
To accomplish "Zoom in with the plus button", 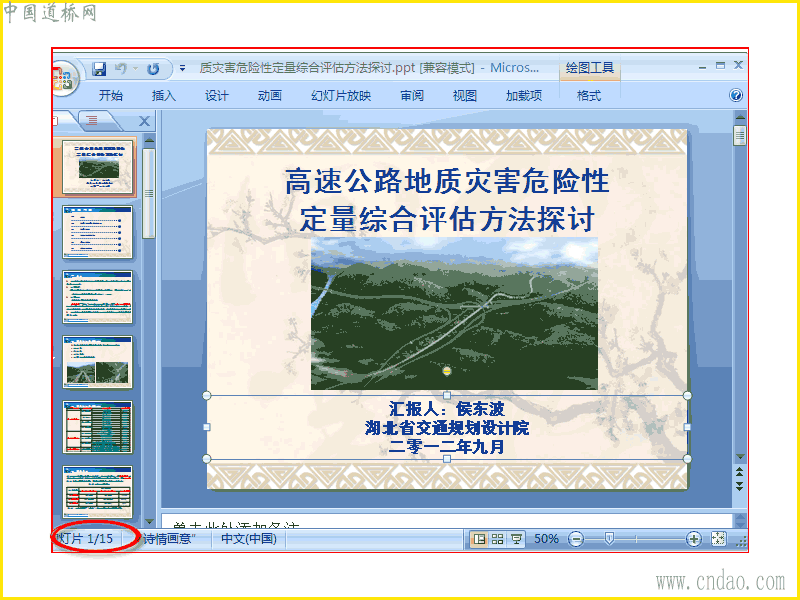I will pos(693,539).
